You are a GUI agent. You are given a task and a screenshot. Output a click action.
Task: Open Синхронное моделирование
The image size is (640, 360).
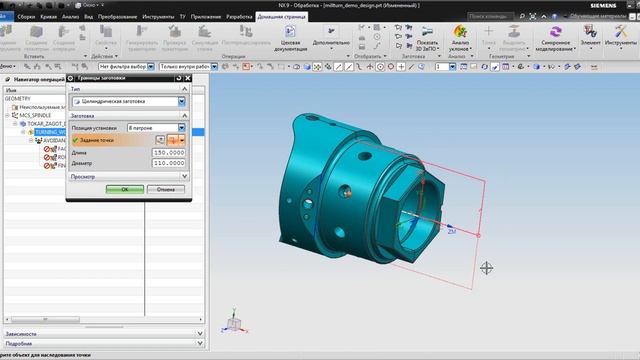[x=556, y=38]
